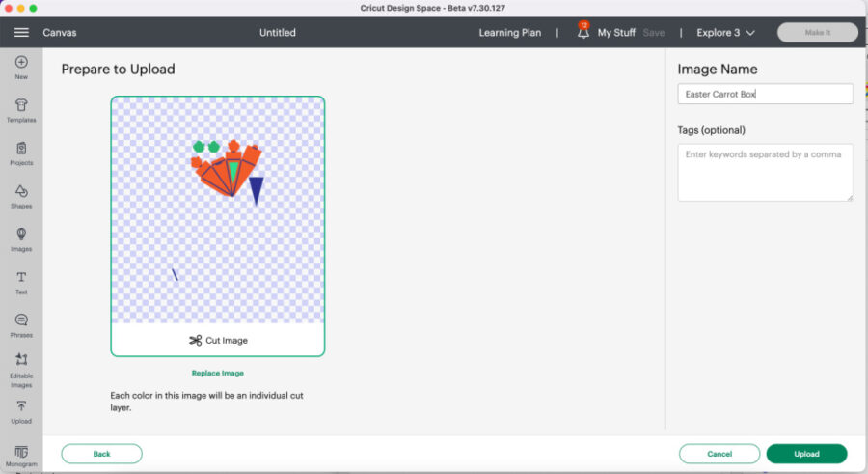Click the Upload sidebar icon
The image size is (868, 474).
click(x=21, y=408)
